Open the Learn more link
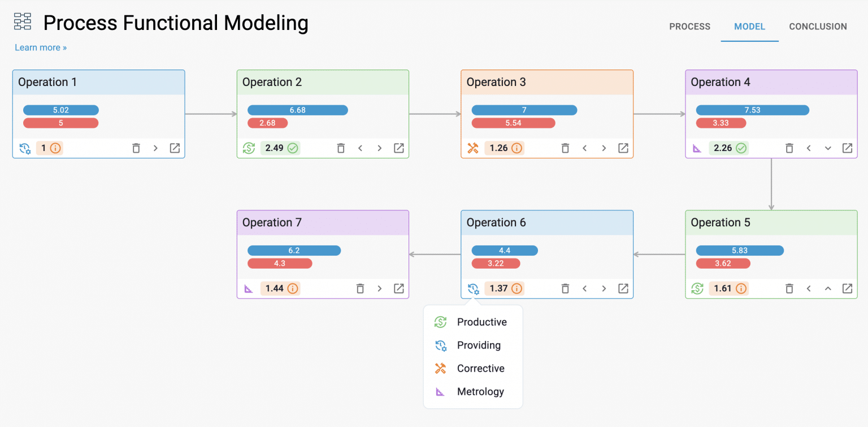Image resolution: width=868 pixels, height=427 pixels. 40,48
